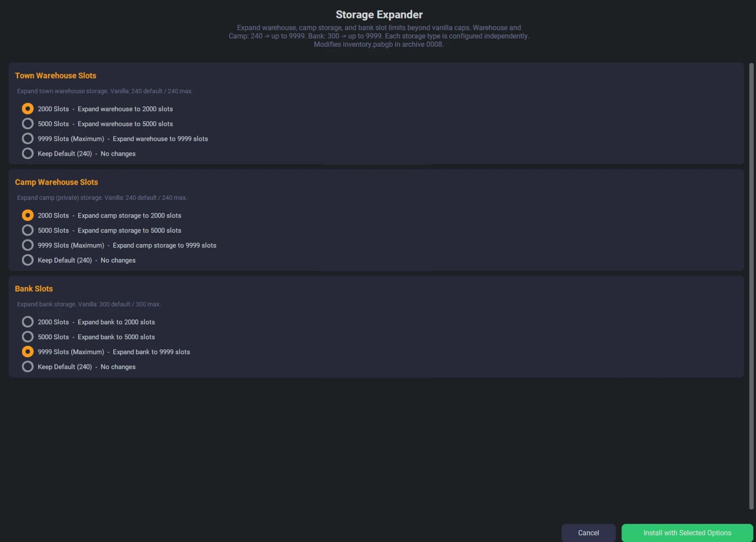Choose 5000 Slots town warehouse option
The height and width of the screenshot is (542, 756).
pyautogui.click(x=28, y=123)
